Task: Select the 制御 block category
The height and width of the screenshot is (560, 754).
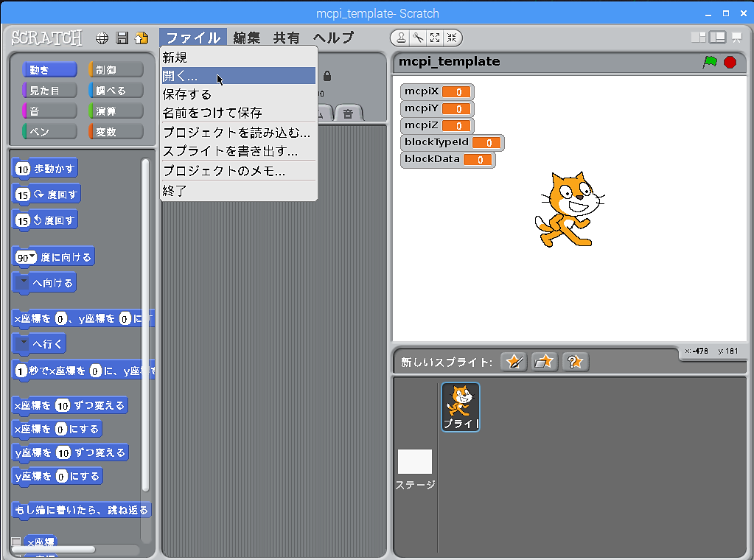Action: (x=116, y=70)
